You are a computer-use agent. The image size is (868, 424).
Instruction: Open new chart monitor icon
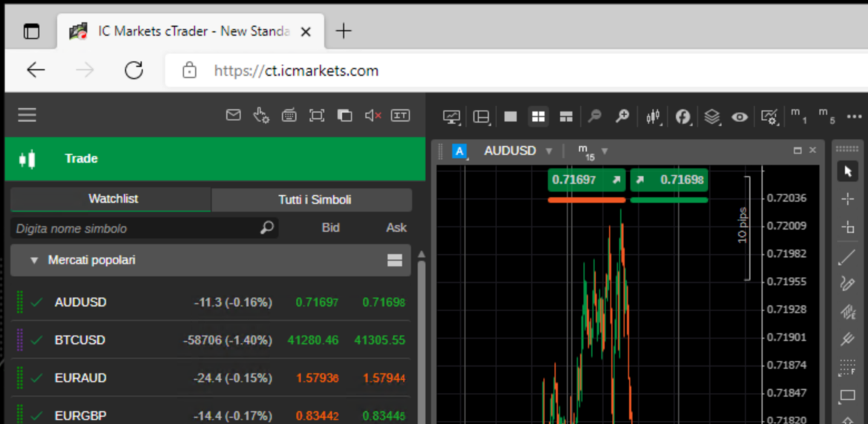click(x=452, y=117)
